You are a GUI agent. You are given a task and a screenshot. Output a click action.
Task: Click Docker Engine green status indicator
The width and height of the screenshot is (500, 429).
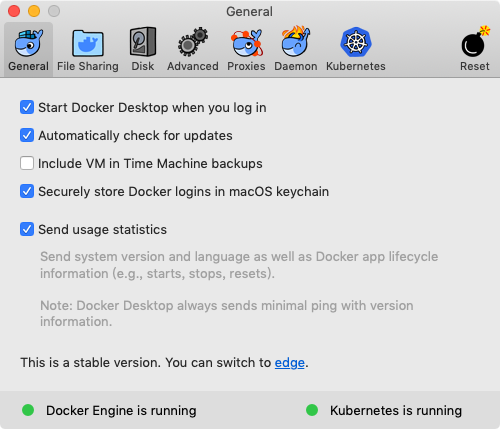[x=28, y=410]
